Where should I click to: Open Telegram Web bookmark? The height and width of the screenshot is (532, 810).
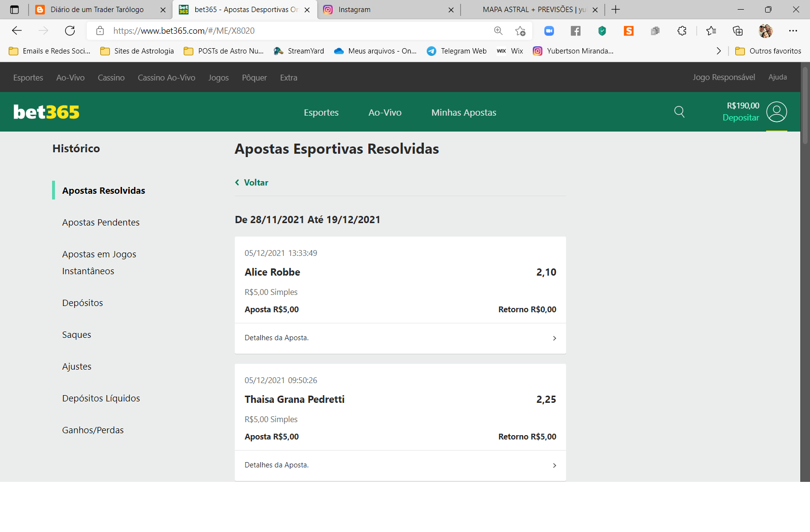tap(457, 51)
